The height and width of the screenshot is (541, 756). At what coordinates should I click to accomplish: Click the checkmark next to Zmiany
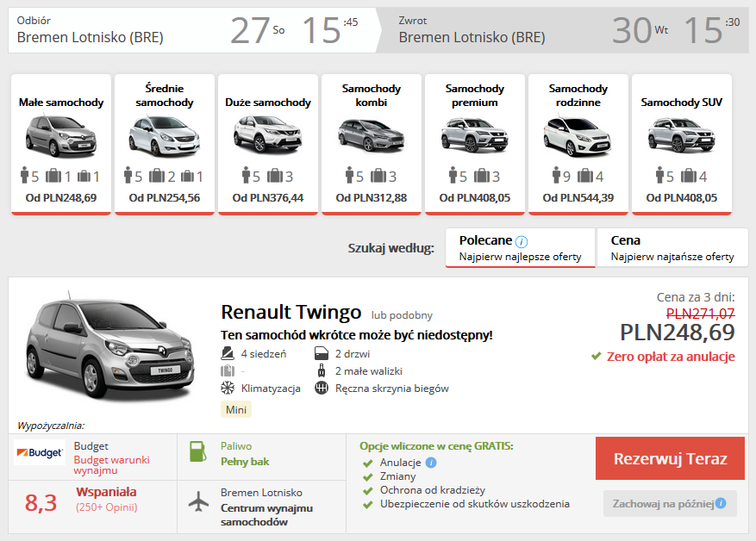pyautogui.click(x=368, y=477)
